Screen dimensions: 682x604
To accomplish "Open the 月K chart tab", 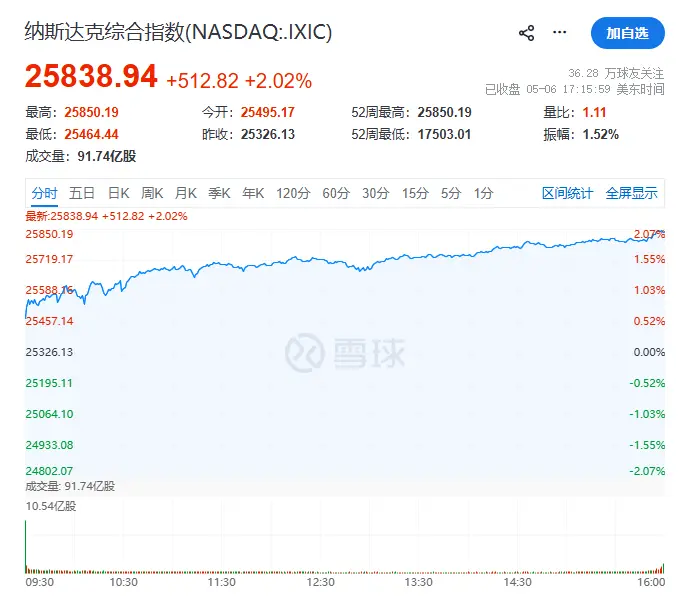I will coord(186,193).
